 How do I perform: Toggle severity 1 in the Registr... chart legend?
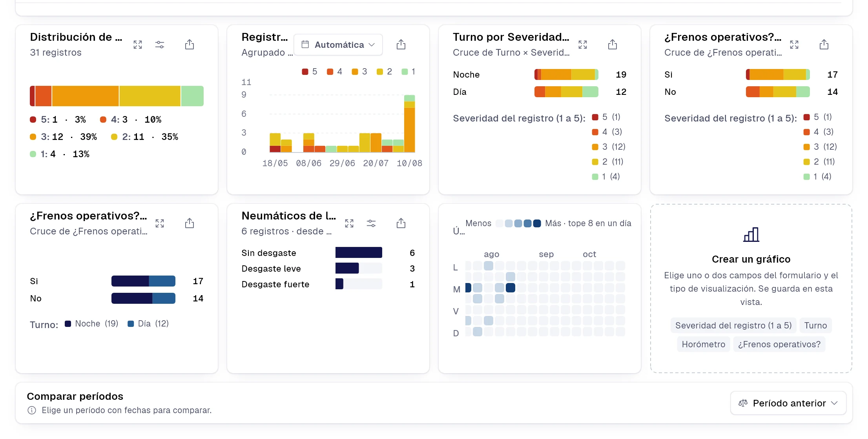tap(408, 72)
